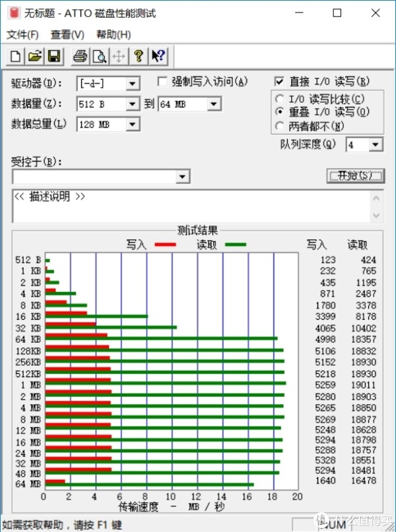Click read value 424 for 512 B
Image resolution: width=396 pixels, height=532 pixels.
(368, 260)
